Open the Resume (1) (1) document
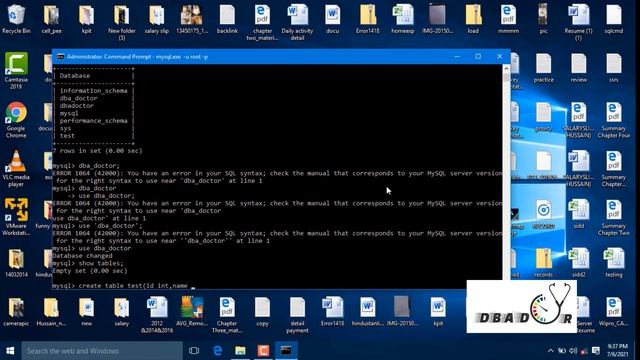This screenshot has height=360, width=640. (x=578, y=22)
